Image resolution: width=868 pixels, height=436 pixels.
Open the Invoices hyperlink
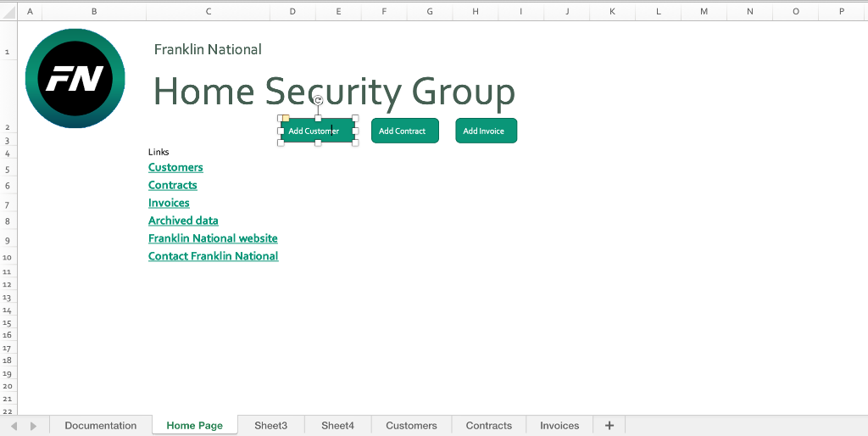[x=169, y=203]
